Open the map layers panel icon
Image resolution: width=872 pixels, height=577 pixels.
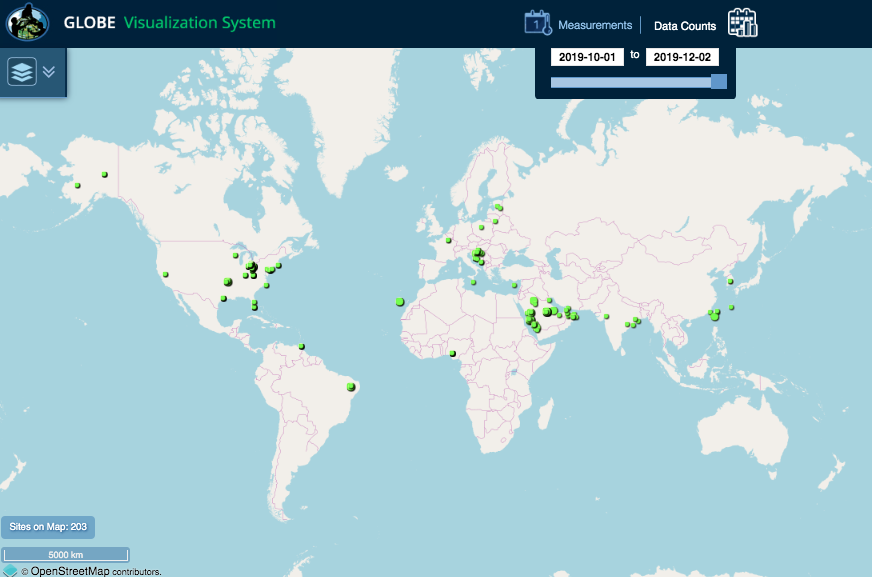point(22,72)
